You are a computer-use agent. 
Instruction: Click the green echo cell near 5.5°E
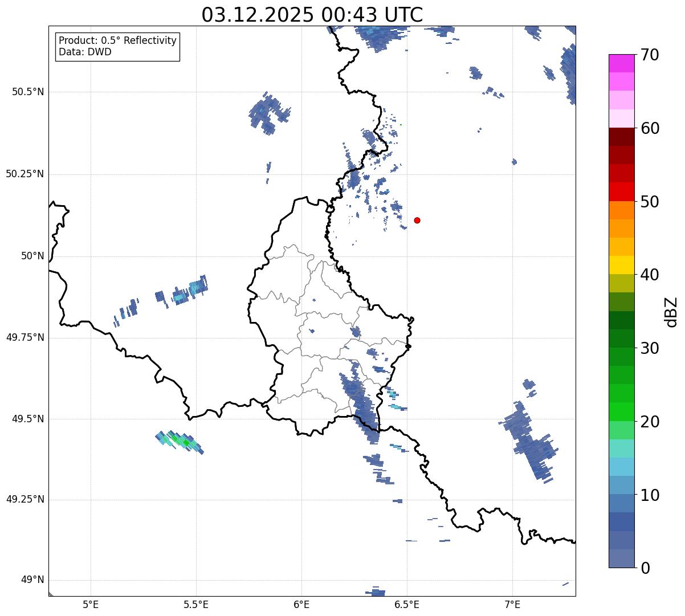[x=180, y=441]
